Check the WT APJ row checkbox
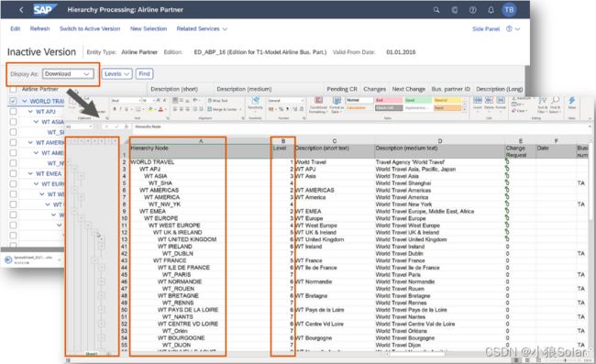Screen dimensions: 596x364 13,112
